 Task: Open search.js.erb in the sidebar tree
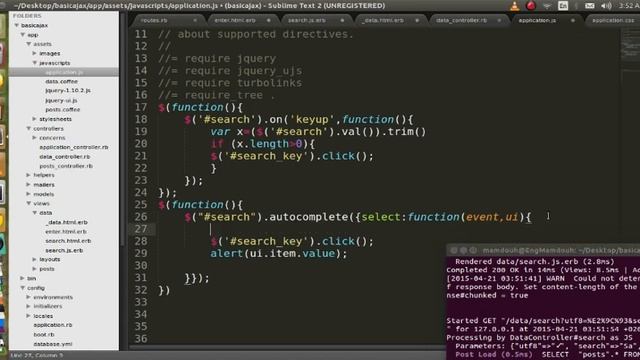point(64,251)
